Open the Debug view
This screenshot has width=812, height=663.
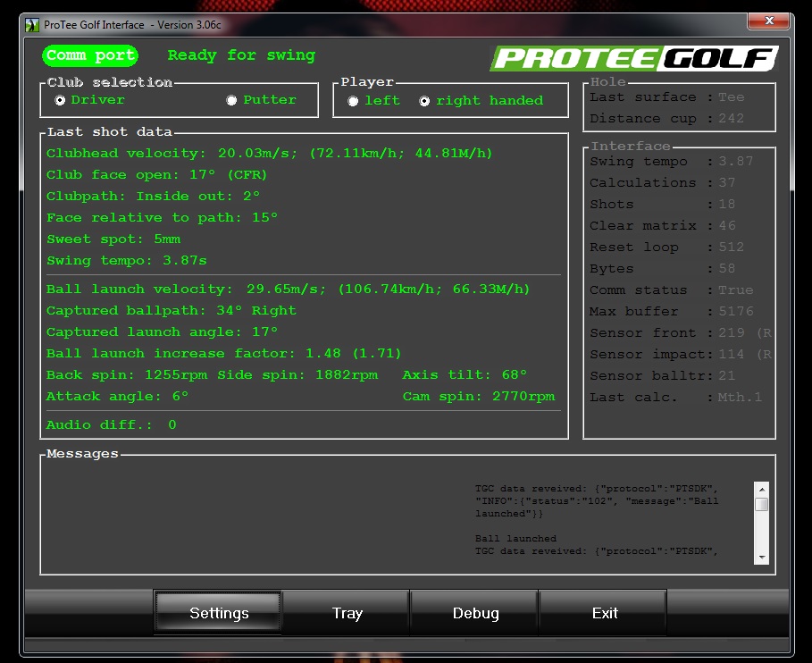click(x=475, y=613)
